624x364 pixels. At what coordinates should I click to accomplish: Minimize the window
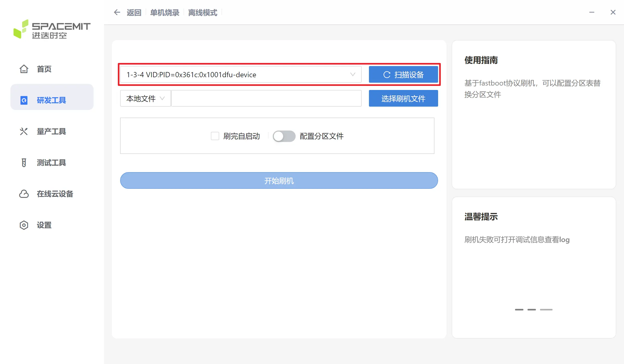(x=592, y=12)
